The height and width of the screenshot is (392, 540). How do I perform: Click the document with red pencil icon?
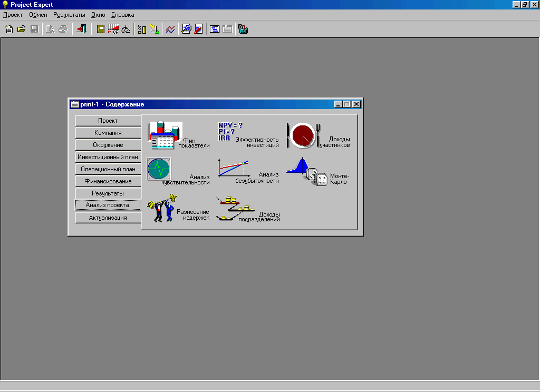click(199, 30)
